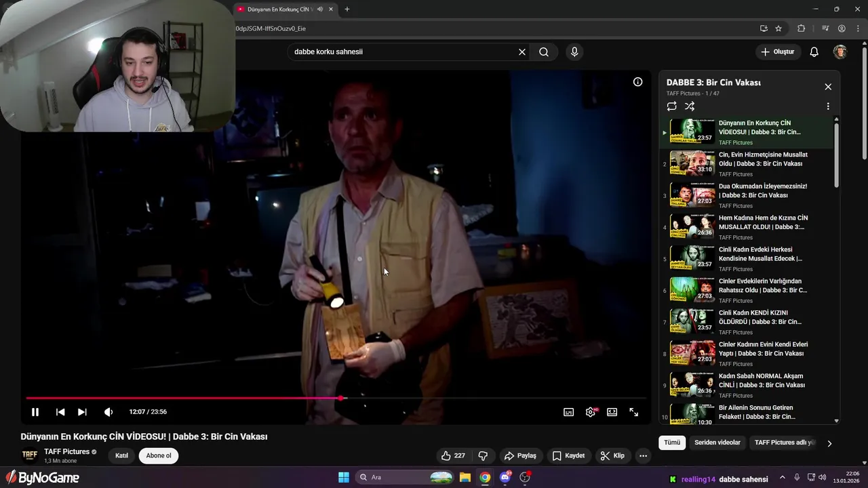Image resolution: width=868 pixels, height=488 pixels.
Task: Open Discord from the taskbar
Action: pos(505,477)
